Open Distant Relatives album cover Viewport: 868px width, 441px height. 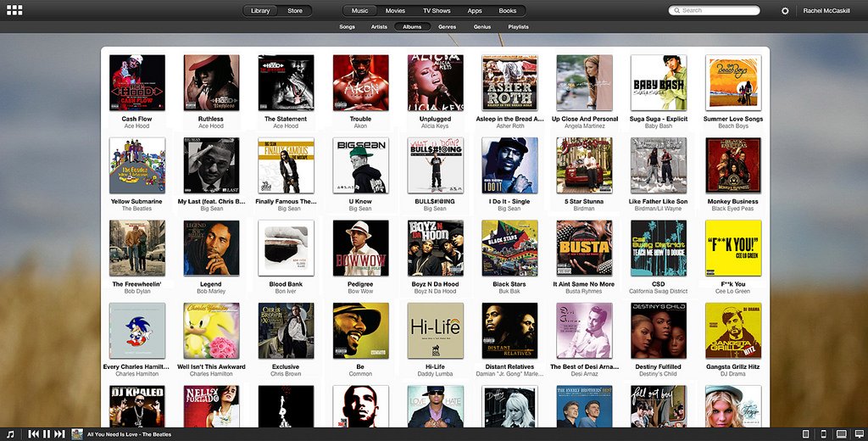[x=509, y=330]
